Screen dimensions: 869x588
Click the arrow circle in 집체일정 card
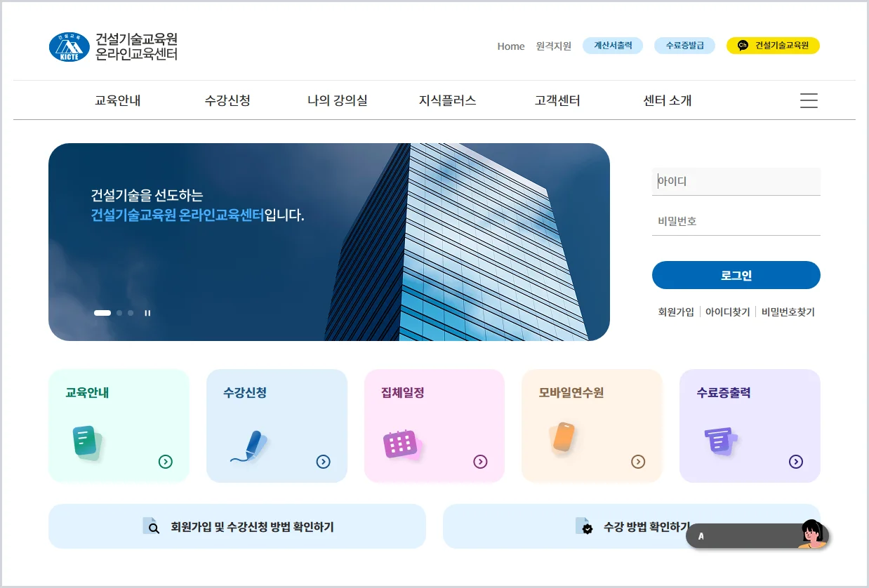[x=480, y=462]
